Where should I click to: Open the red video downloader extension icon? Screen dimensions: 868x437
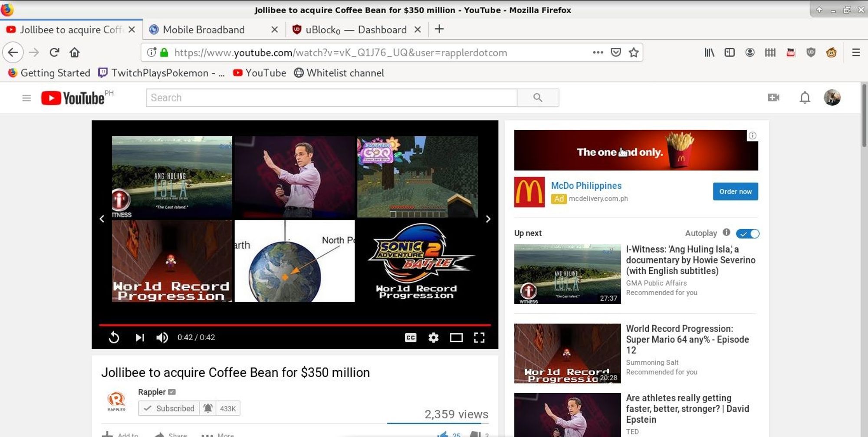[790, 53]
